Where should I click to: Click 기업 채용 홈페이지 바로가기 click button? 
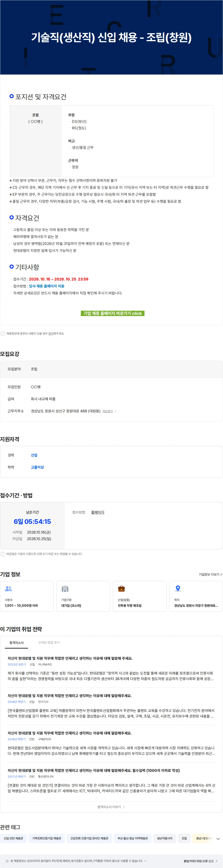112,313
